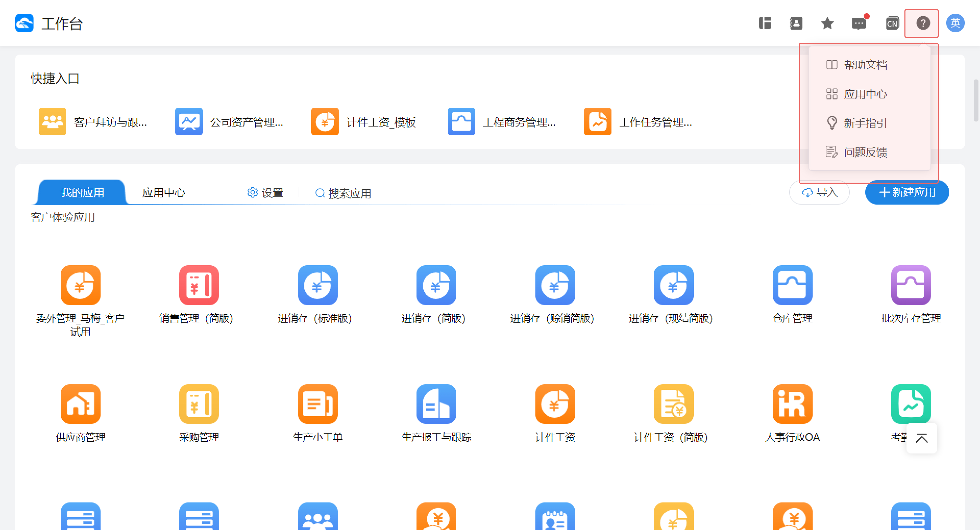Open the 生产报工与跟踪 app
980x530 pixels.
click(x=436, y=404)
